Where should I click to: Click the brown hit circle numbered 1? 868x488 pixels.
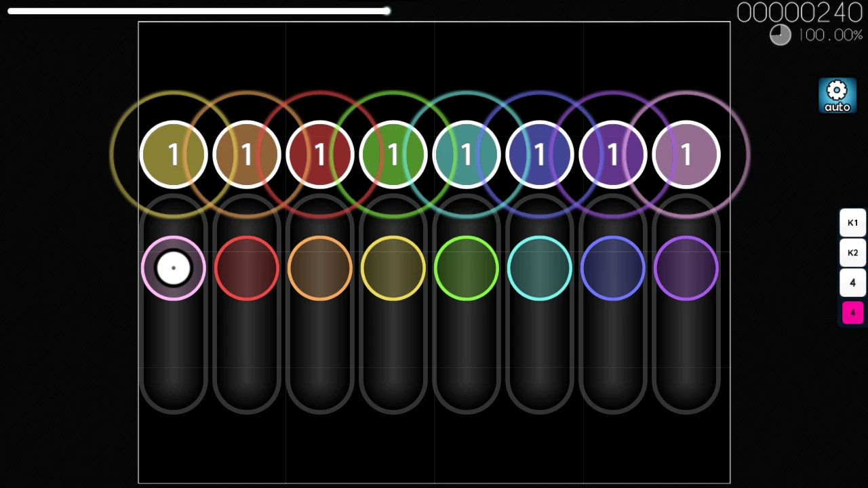click(247, 155)
